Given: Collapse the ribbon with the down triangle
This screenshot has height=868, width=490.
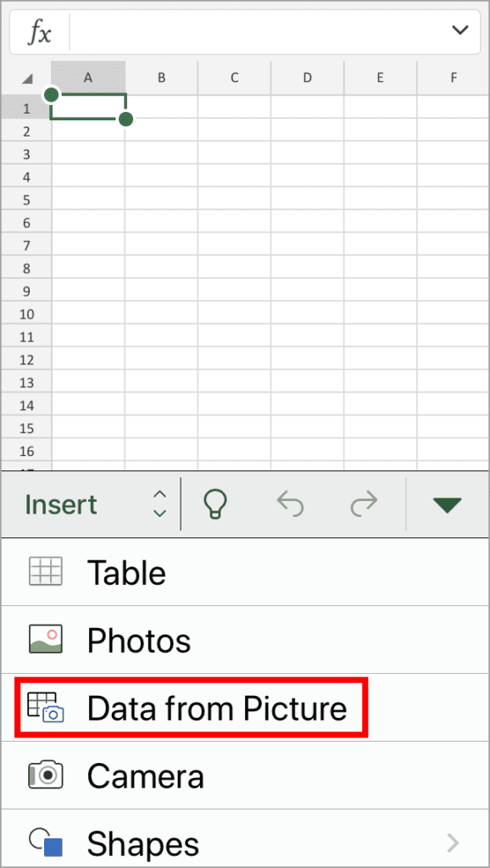Looking at the screenshot, I should click(447, 504).
